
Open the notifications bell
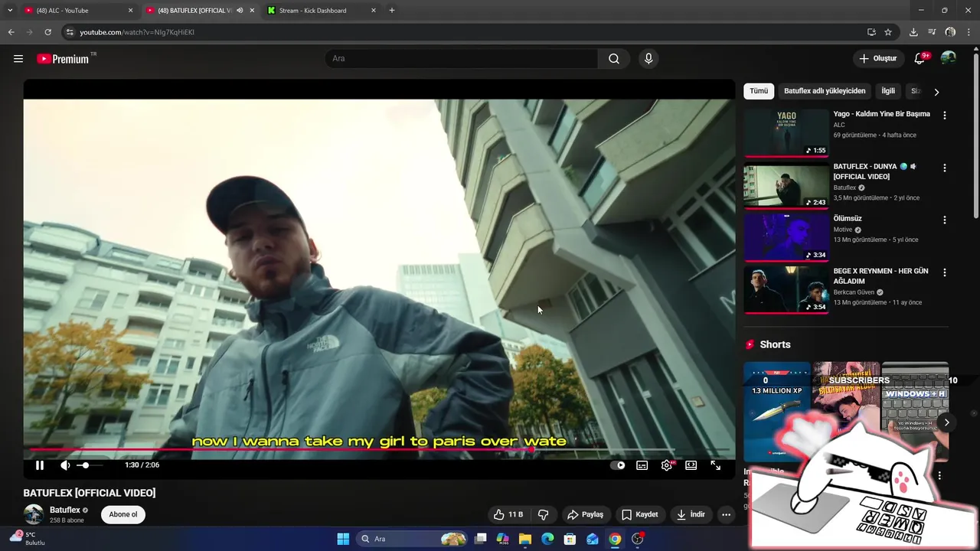click(x=920, y=59)
